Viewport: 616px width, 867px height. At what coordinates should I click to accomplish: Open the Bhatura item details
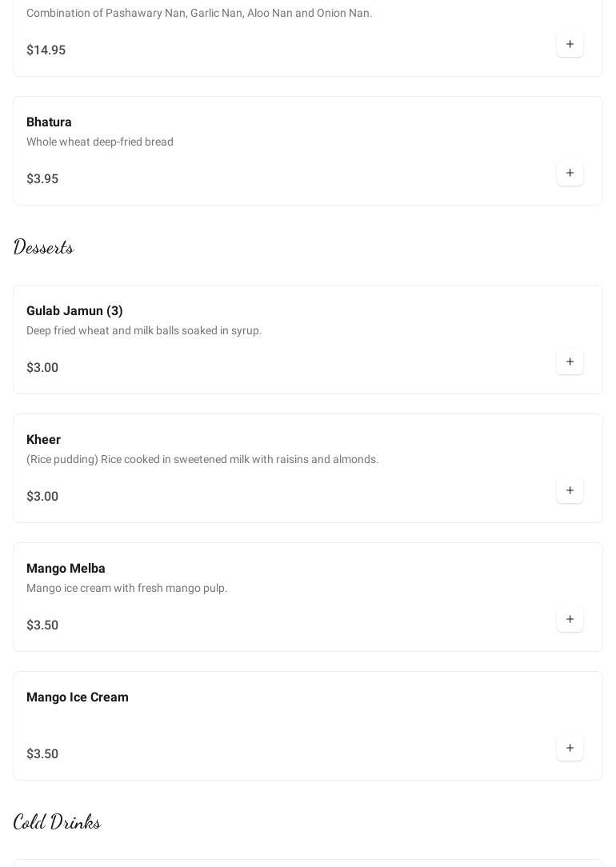coord(49,122)
